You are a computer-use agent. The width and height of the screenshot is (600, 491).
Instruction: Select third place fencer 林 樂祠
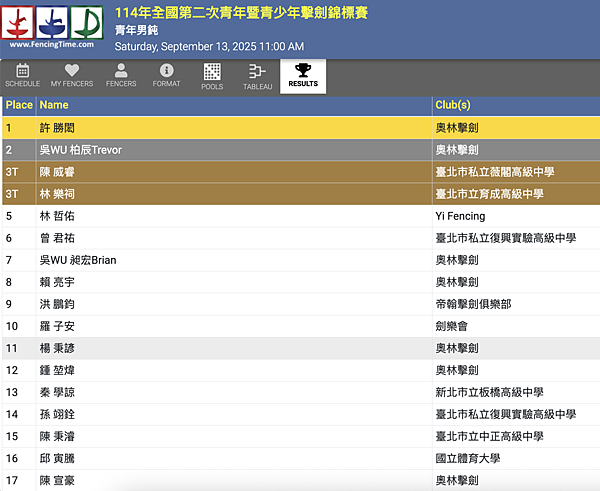click(x=57, y=194)
